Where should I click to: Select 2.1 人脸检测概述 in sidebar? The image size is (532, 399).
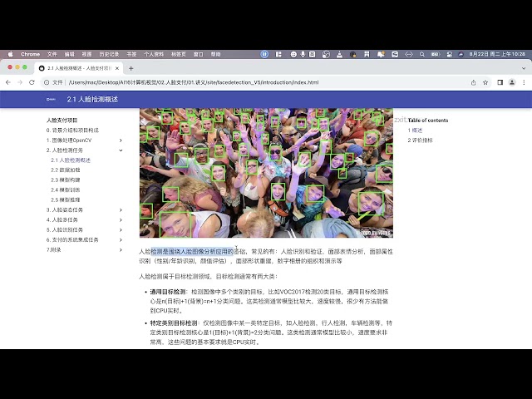(71, 160)
